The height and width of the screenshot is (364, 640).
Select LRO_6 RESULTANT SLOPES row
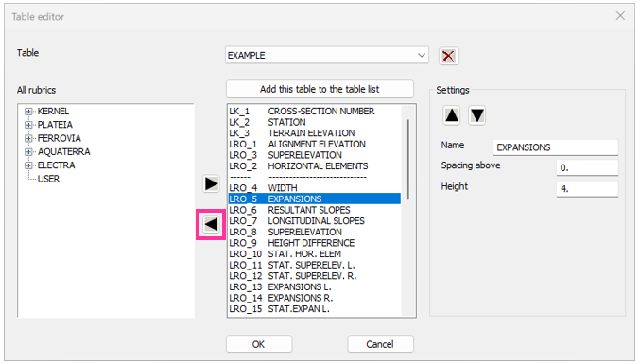(x=314, y=210)
